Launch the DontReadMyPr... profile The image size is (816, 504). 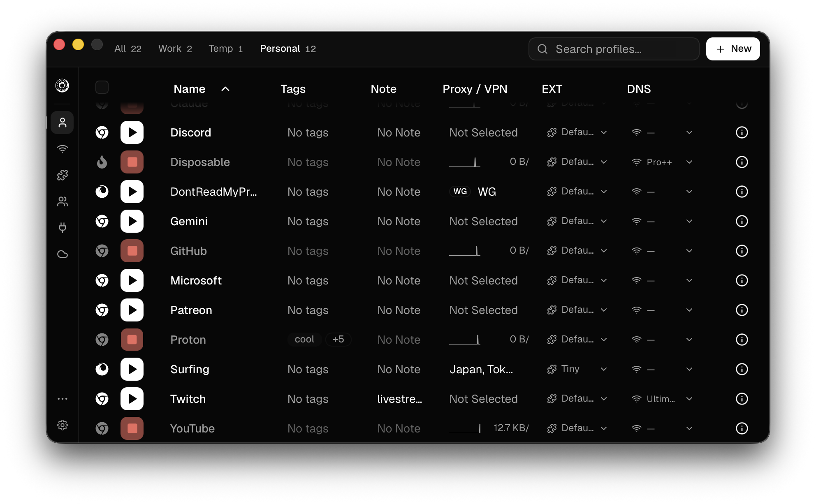pos(132,192)
